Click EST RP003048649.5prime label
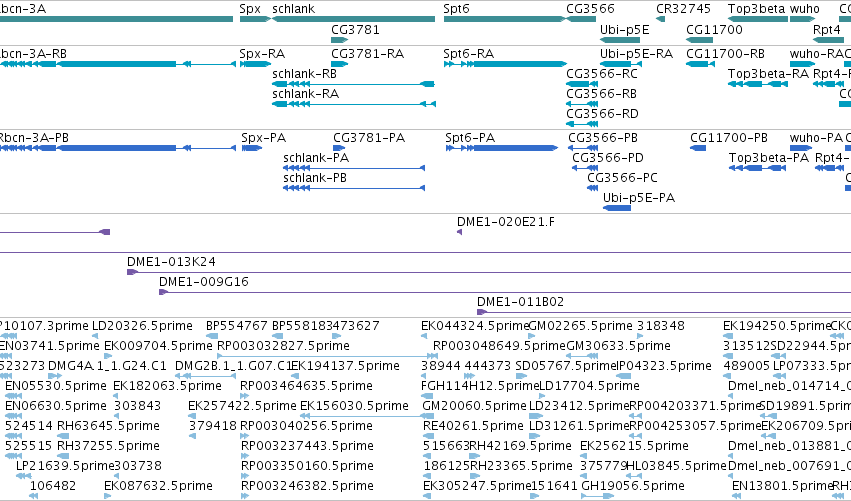The image size is (851, 501). (x=499, y=346)
